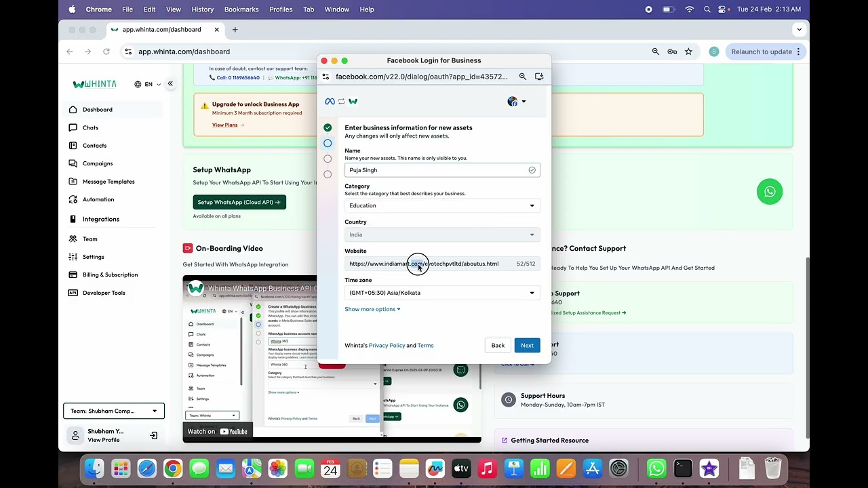Reload the Whinta dashboard page
The image size is (868, 488).
point(106,52)
